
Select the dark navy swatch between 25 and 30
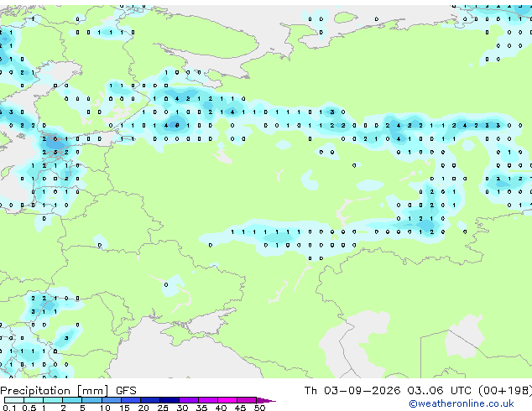(x=169, y=400)
